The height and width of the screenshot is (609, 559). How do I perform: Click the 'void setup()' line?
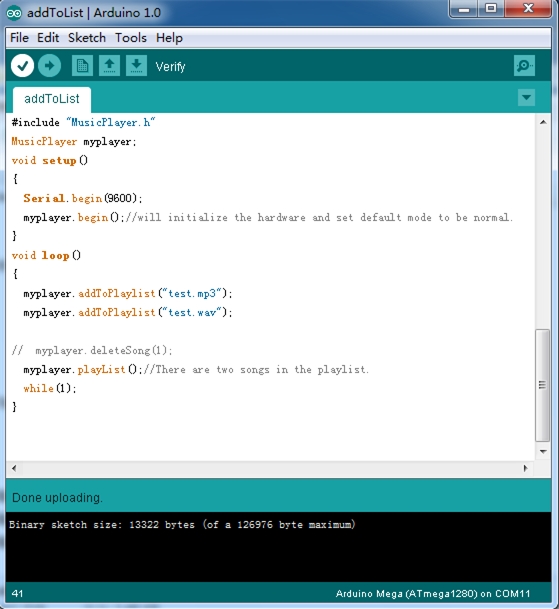50,160
